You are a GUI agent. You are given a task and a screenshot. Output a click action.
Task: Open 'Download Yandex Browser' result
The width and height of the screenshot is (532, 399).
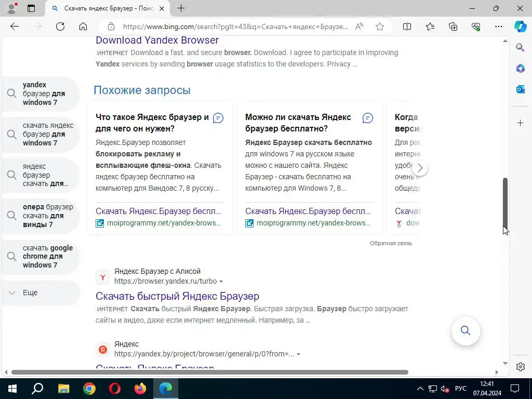[x=157, y=40]
